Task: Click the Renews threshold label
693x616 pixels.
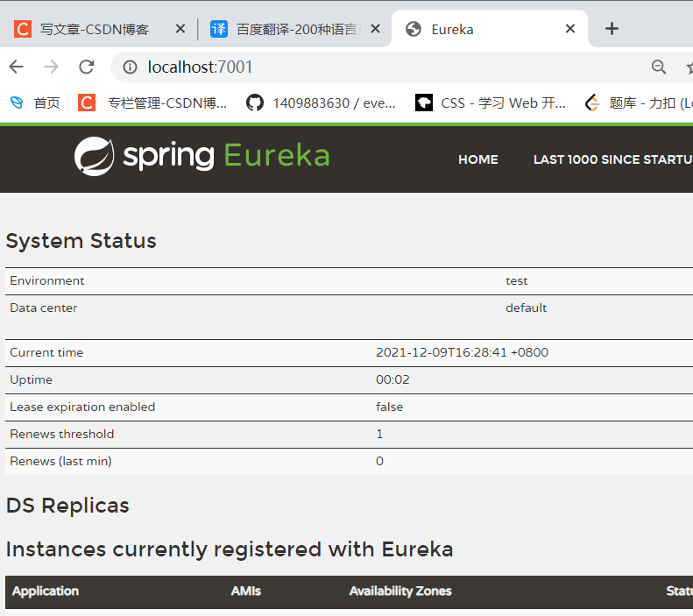Action: [62, 434]
